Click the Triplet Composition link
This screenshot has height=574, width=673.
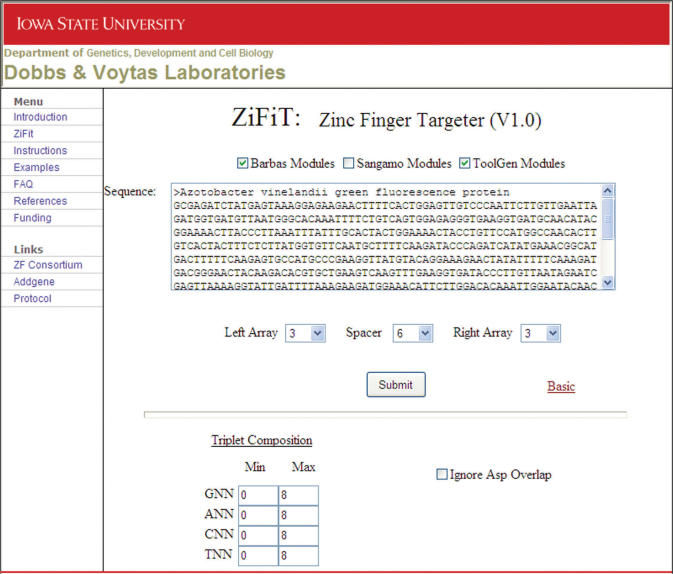click(262, 440)
